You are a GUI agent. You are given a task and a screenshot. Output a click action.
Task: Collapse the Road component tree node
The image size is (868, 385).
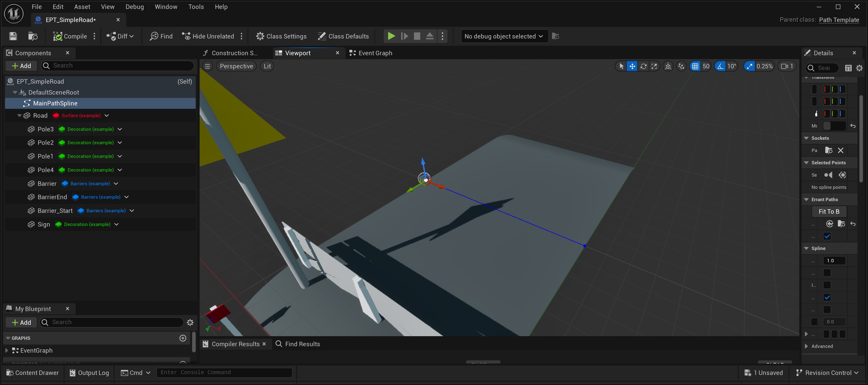(20, 116)
